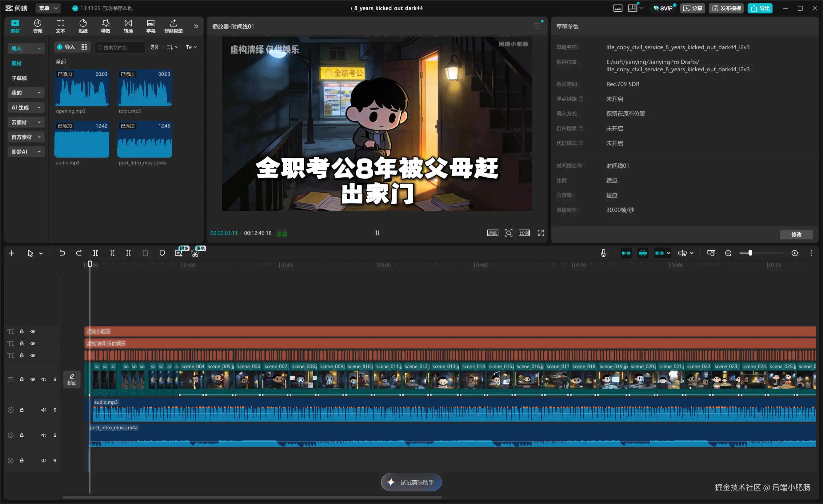
Task: Click the 封面 cover button
Action: (72, 379)
